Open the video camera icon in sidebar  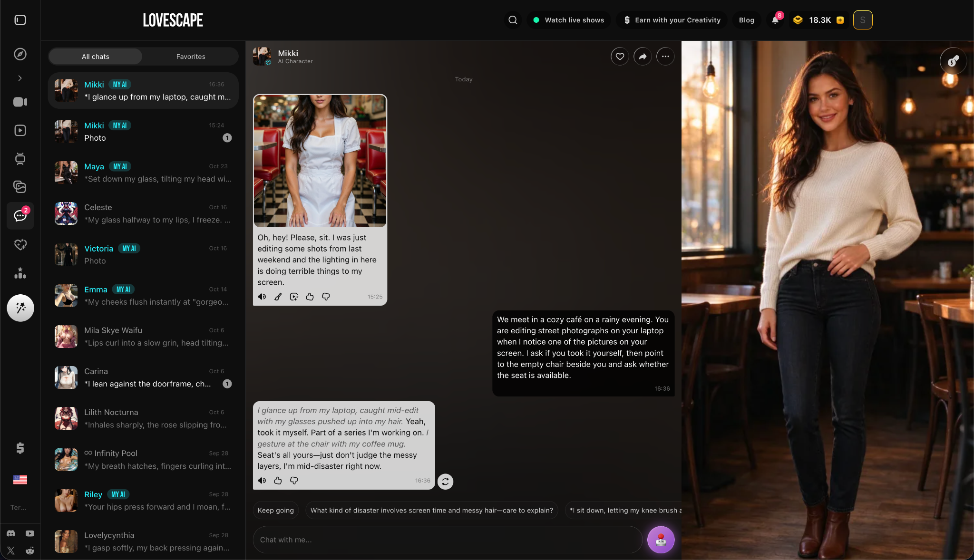pos(20,102)
